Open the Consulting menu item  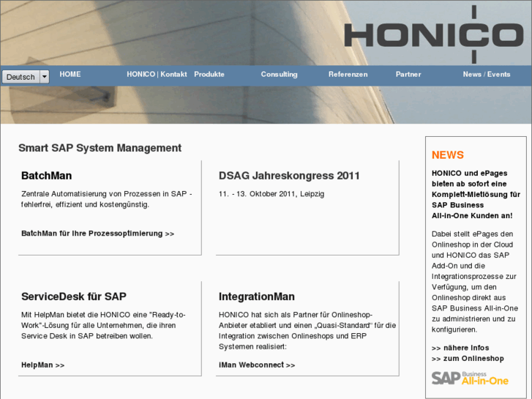(x=280, y=74)
